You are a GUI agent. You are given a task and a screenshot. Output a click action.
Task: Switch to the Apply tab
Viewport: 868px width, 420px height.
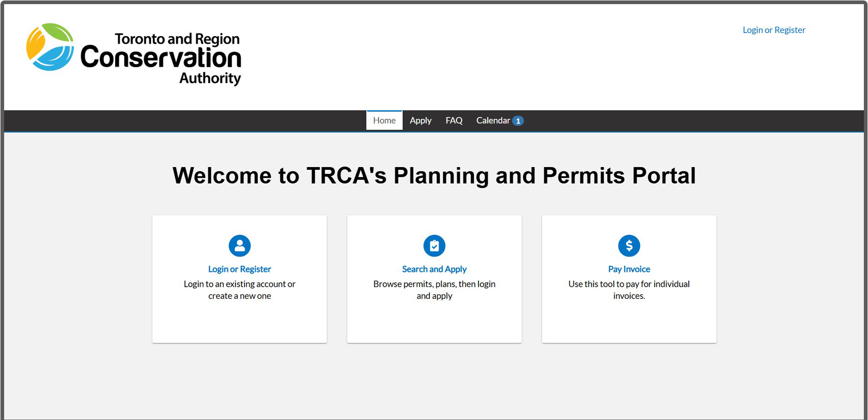420,120
